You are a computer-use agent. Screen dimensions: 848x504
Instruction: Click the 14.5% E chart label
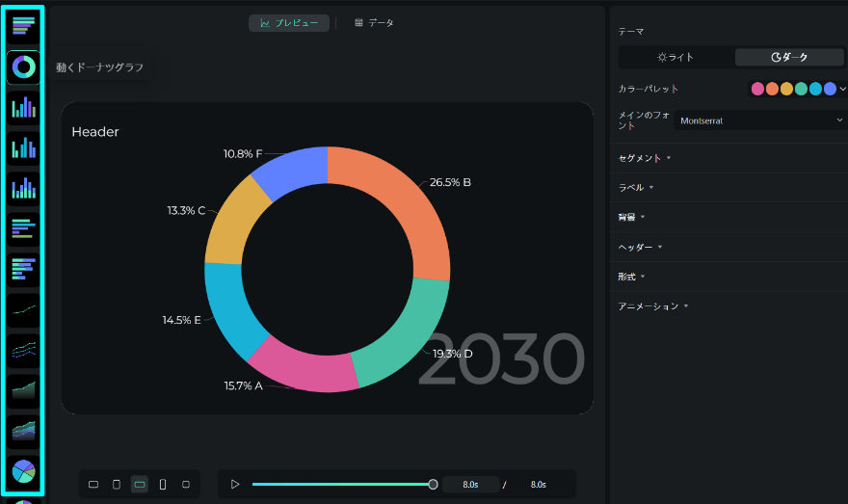pos(182,320)
